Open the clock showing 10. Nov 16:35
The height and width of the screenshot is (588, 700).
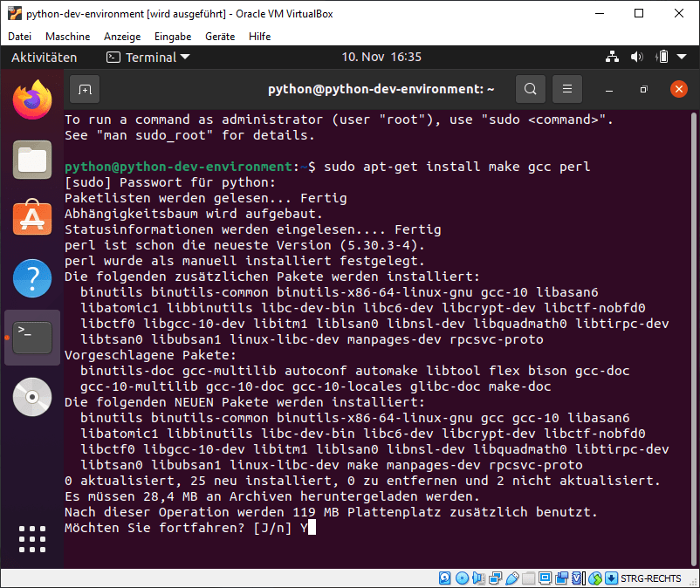381,58
